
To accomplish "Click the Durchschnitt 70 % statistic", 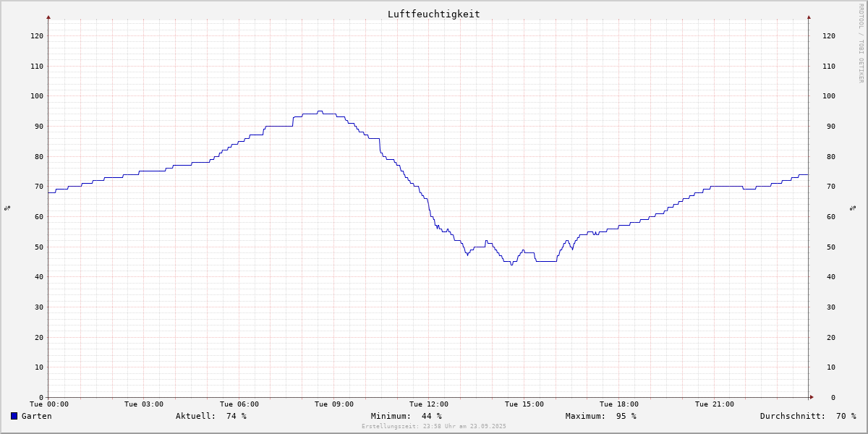I will (x=807, y=416).
